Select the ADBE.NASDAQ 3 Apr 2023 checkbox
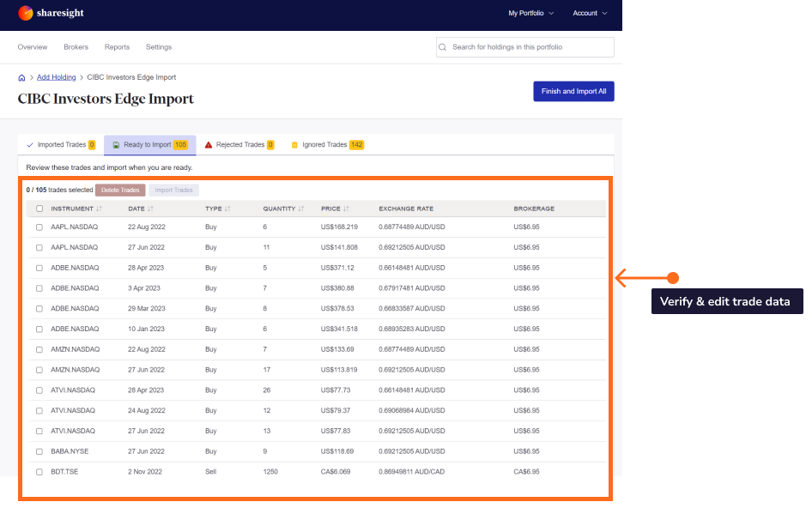Screen dimensions: 812x508 39,288
